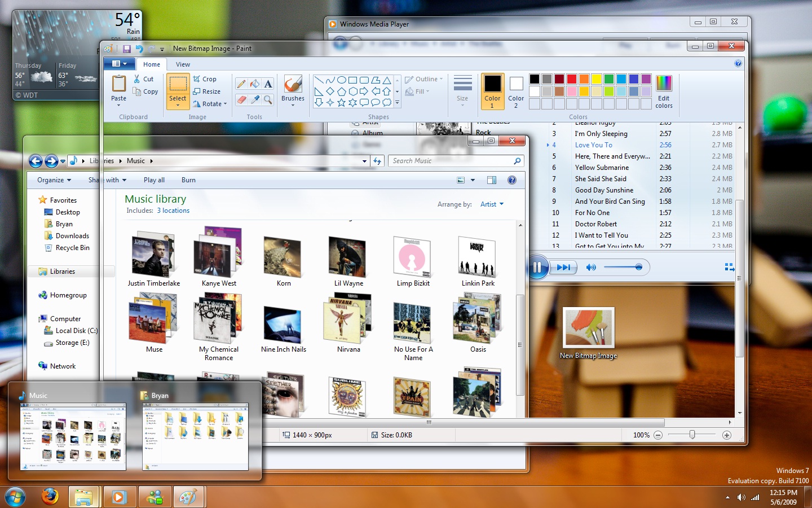Refresh the Music library address bar
The image size is (812, 508).
tap(378, 161)
